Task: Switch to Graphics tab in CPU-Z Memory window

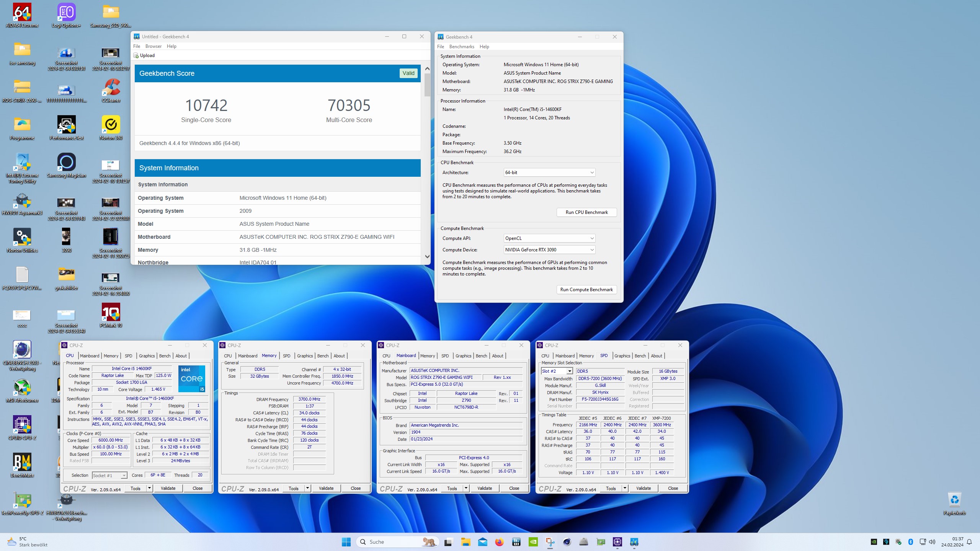Action: pos(305,356)
